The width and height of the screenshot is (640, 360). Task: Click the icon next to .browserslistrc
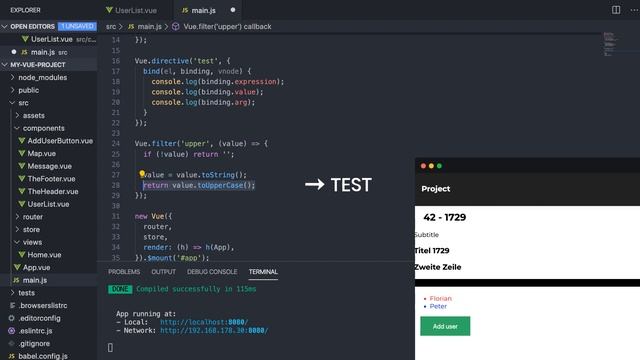point(12,305)
